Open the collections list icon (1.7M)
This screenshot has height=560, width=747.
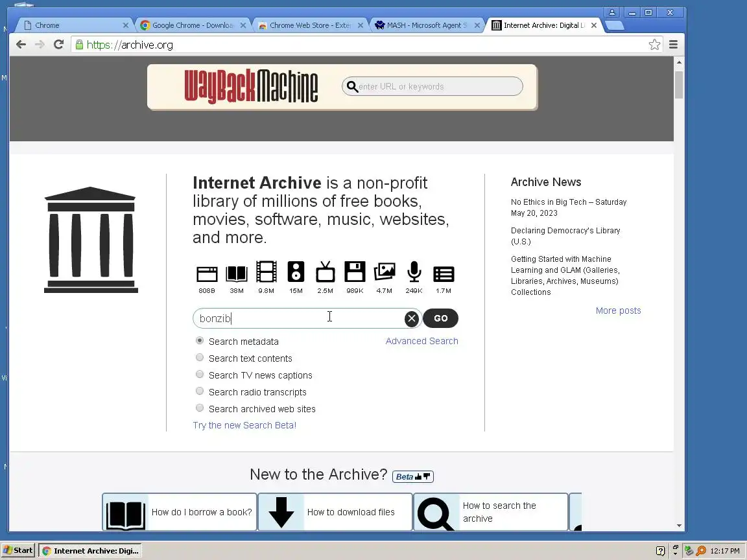pos(444,274)
